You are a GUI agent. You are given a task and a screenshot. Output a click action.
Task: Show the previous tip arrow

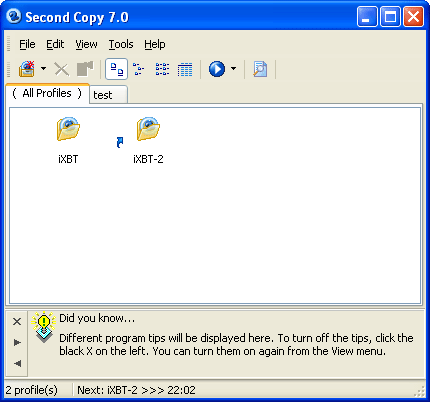pos(17,363)
